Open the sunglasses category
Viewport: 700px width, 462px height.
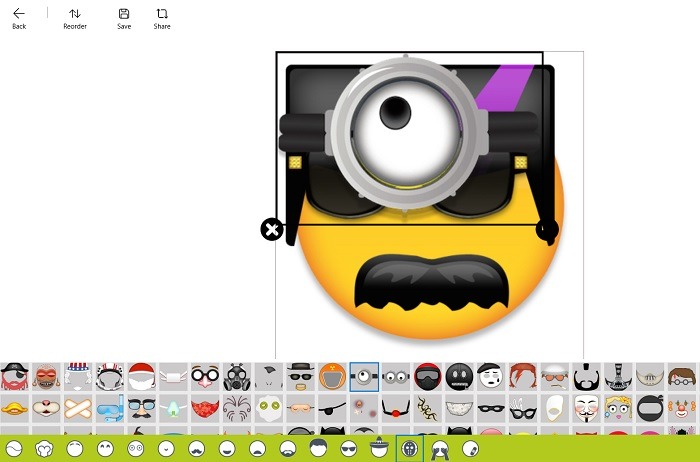[349, 448]
